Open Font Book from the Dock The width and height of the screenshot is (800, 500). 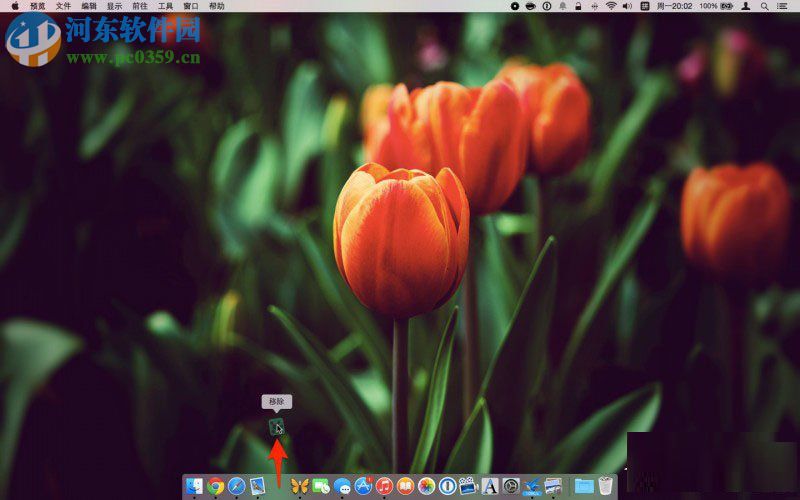(490, 486)
